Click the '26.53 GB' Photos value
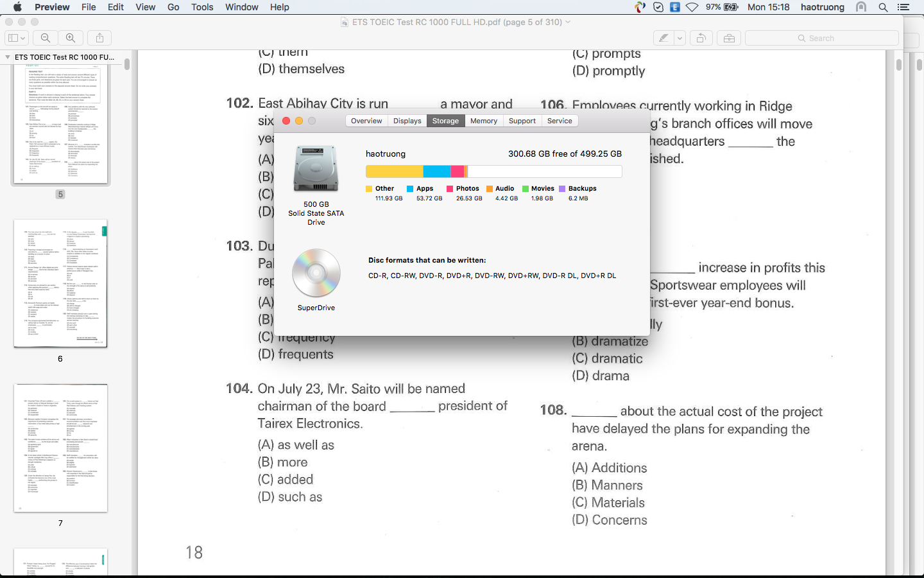This screenshot has height=578, width=924. [x=469, y=198]
